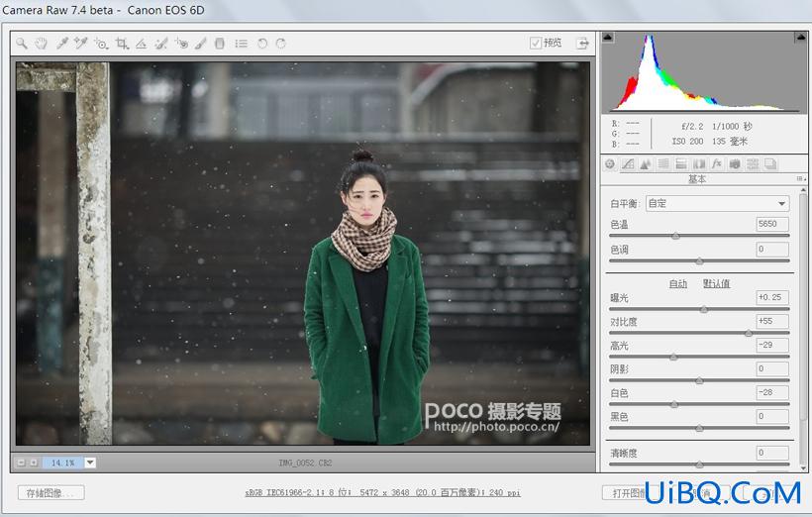Select the Hand tool
812x517 pixels.
click(41, 44)
